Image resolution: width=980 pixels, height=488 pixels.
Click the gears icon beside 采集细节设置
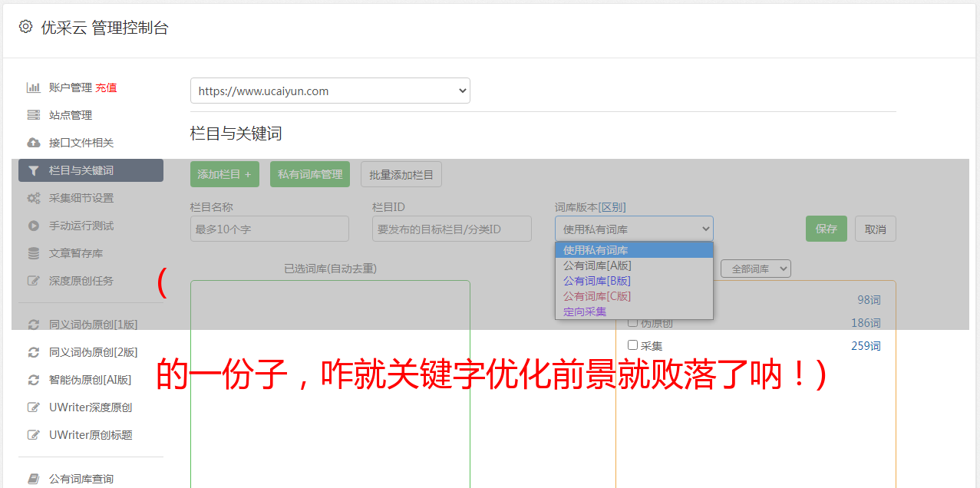(x=33, y=198)
